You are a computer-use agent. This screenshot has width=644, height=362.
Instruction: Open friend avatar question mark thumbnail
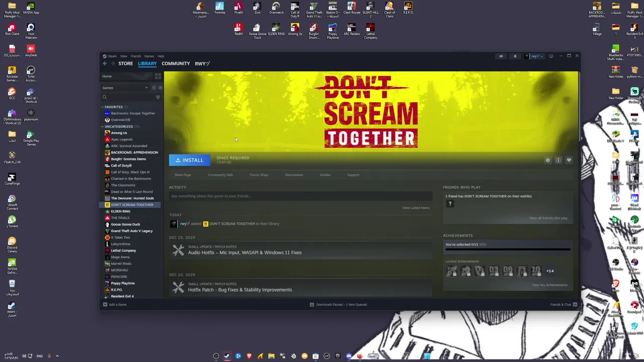coord(450,204)
